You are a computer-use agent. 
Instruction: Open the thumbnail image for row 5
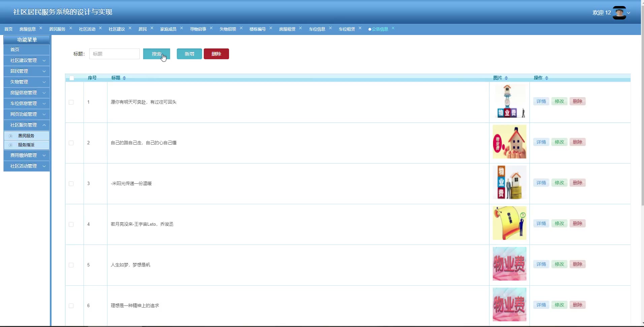pyautogui.click(x=509, y=264)
